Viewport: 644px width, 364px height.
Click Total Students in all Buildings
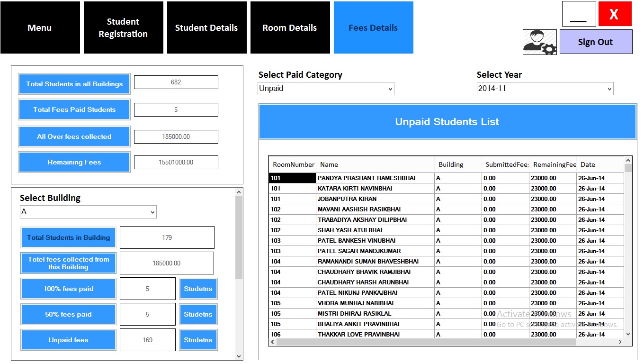74,83
